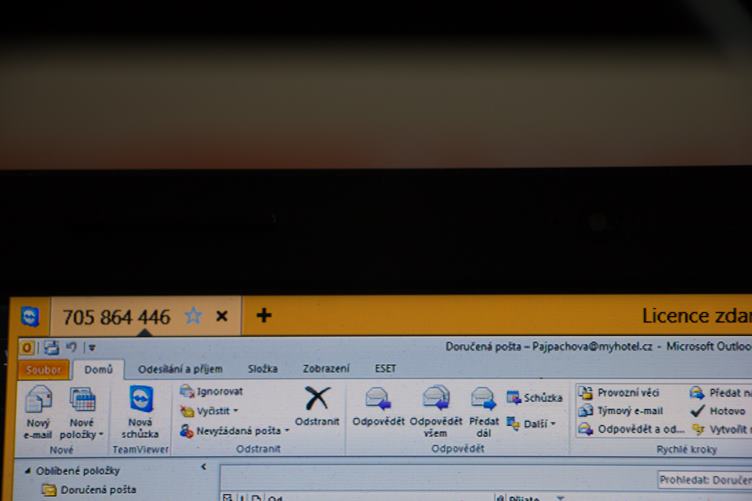Favorite session 705 864 446 with the star
Image resolution: width=752 pixels, height=501 pixels.
[x=193, y=316]
